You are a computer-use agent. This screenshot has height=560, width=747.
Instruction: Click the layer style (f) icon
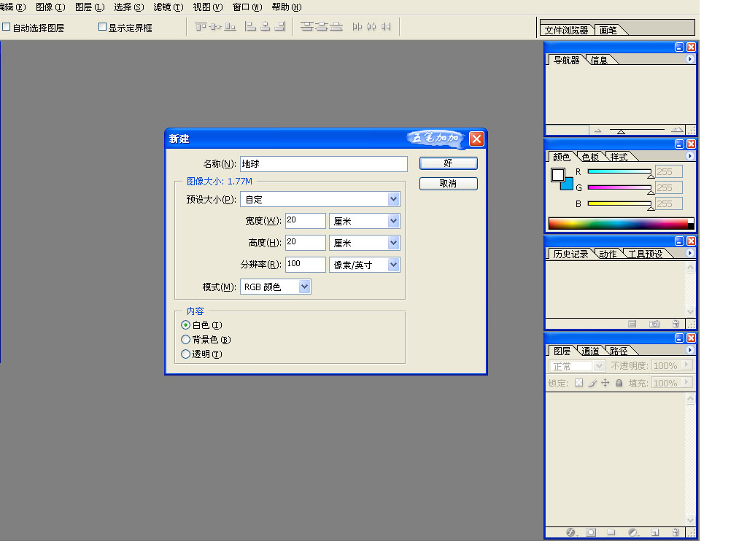(570, 532)
